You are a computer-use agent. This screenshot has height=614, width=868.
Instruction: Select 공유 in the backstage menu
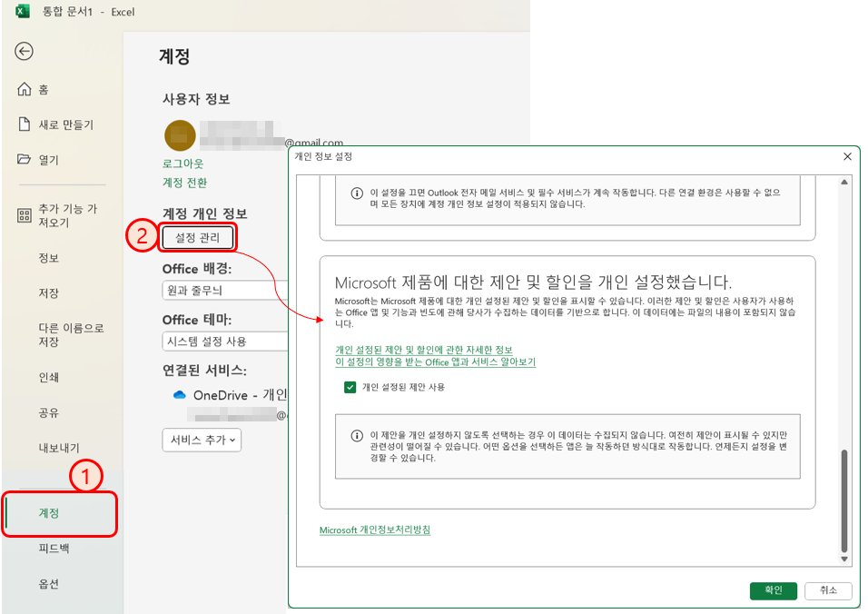click(49, 412)
